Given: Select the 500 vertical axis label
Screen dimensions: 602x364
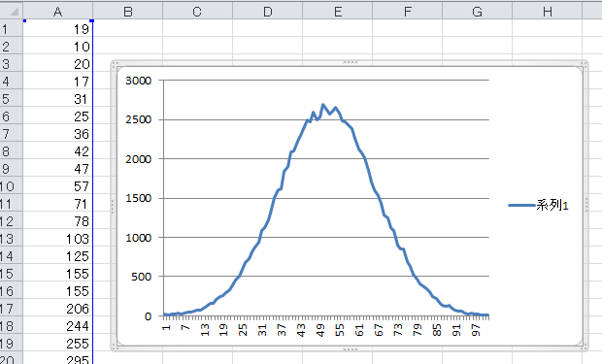Looking at the screenshot, I should point(141,277).
